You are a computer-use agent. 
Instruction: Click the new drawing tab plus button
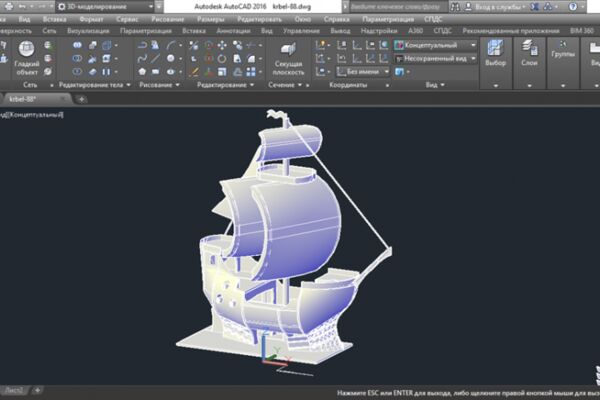click(81, 100)
